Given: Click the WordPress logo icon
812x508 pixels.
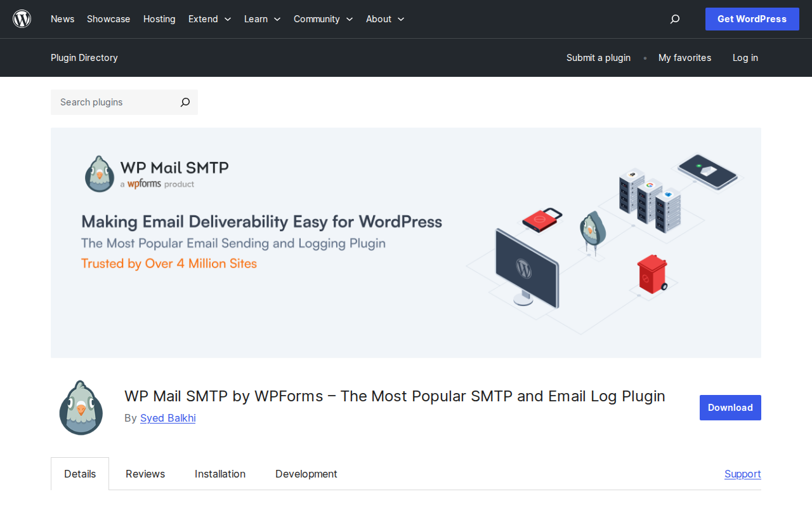Looking at the screenshot, I should pyautogui.click(x=22, y=18).
